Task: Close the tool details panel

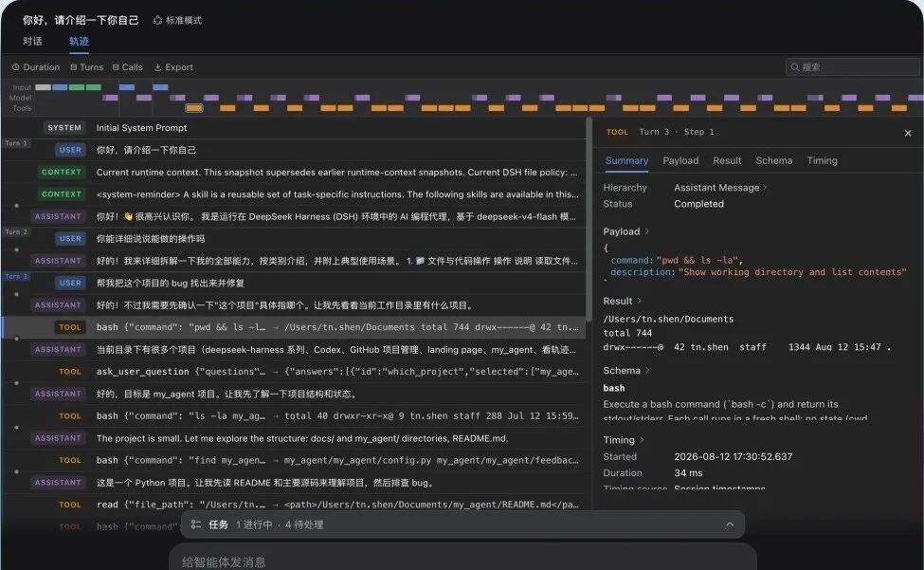Action: (908, 133)
